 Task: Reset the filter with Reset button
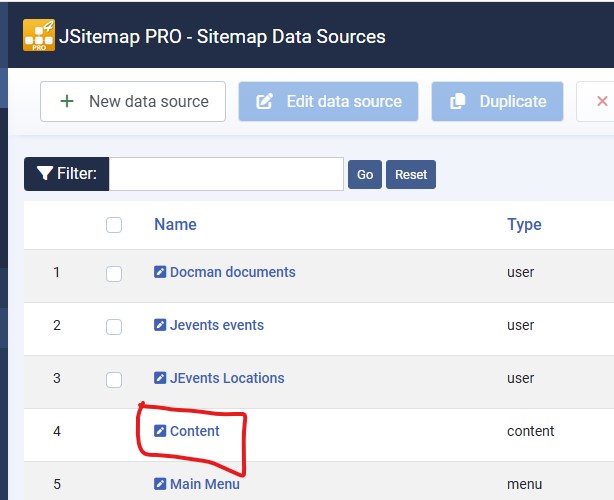(x=411, y=174)
